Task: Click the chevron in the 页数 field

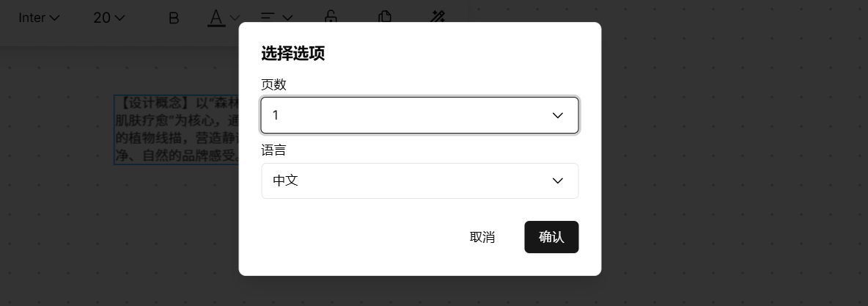Action: (x=557, y=115)
